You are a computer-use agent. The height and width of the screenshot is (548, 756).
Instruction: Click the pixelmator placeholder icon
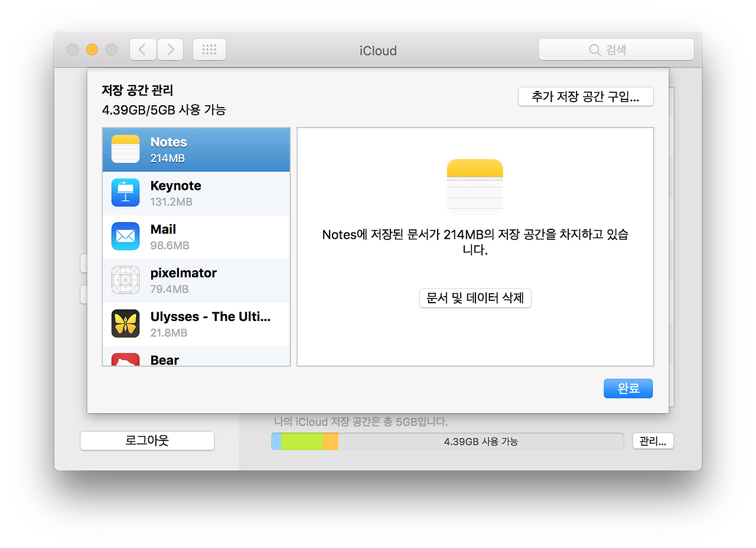tap(125, 280)
